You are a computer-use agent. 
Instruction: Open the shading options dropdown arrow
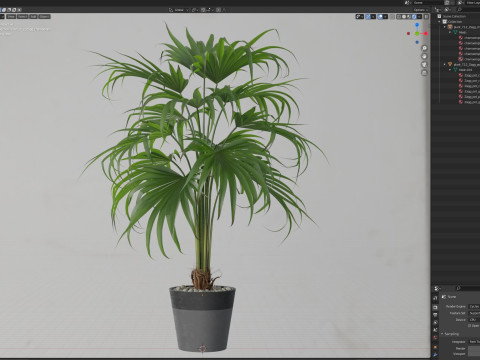419,16
